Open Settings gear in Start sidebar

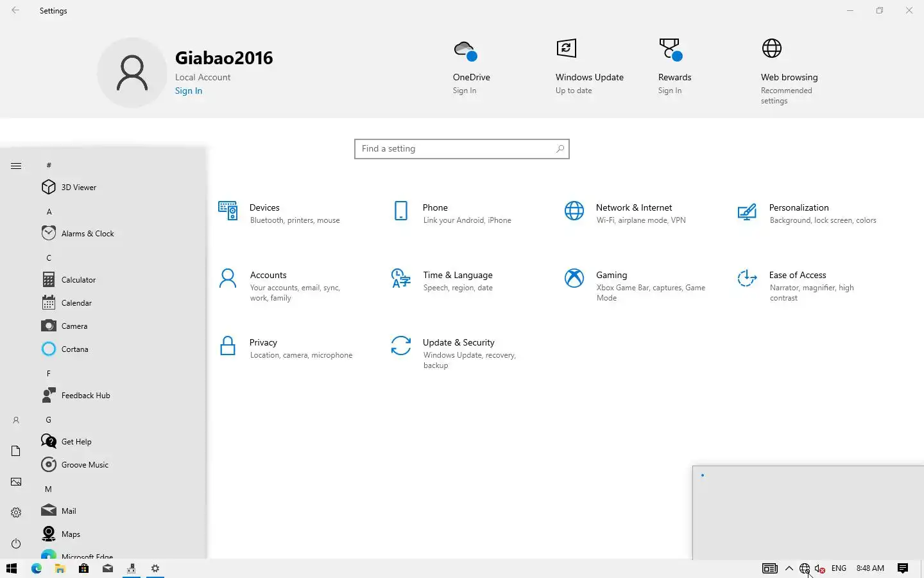(x=16, y=512)
